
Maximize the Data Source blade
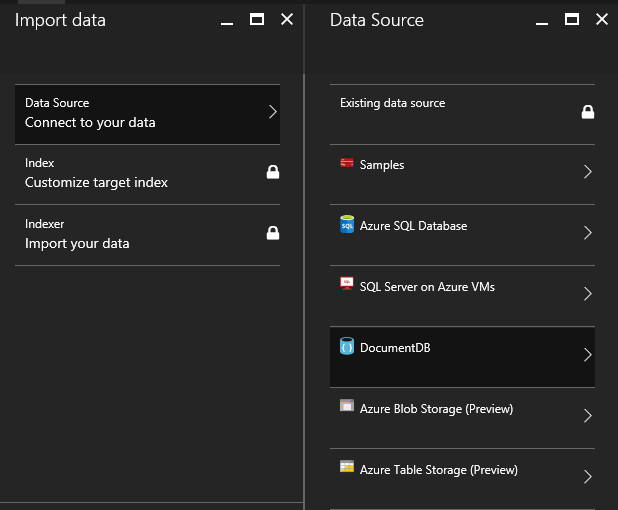[572, 19]
